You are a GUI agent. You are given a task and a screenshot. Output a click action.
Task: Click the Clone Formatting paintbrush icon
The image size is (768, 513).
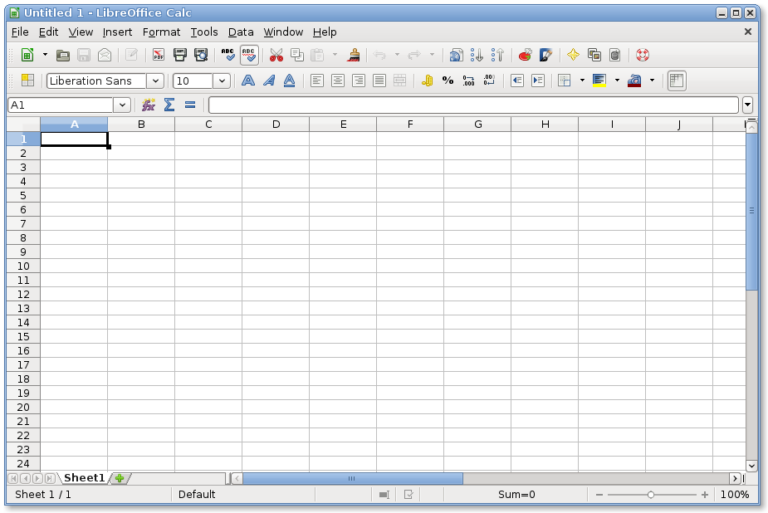[353, 55]
